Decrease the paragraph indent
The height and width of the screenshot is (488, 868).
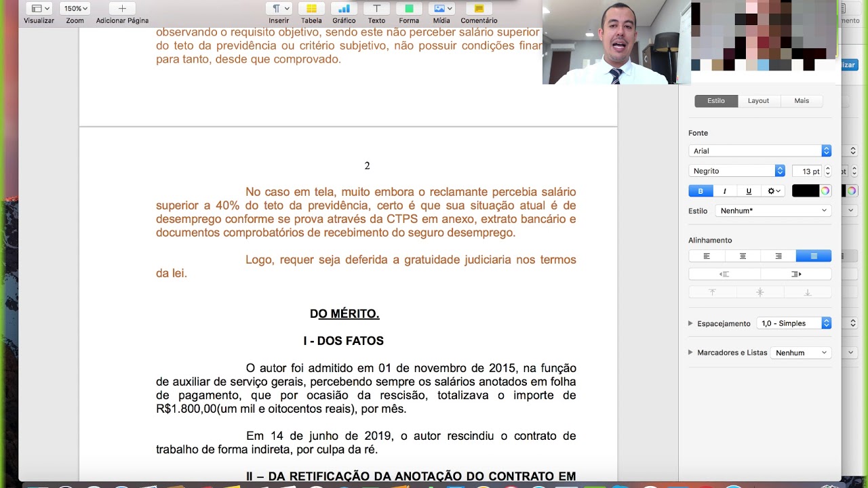pyautogui.click(x=724, y=274)
